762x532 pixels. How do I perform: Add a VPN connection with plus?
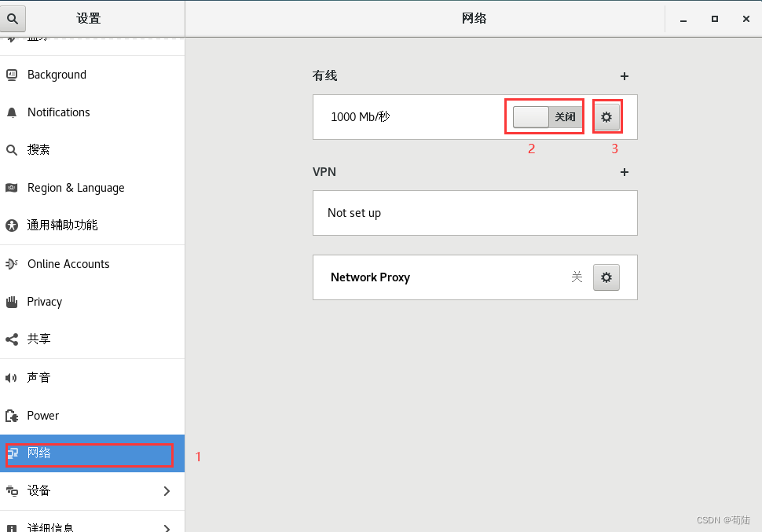pyautogui.click(x=625, y=172)
